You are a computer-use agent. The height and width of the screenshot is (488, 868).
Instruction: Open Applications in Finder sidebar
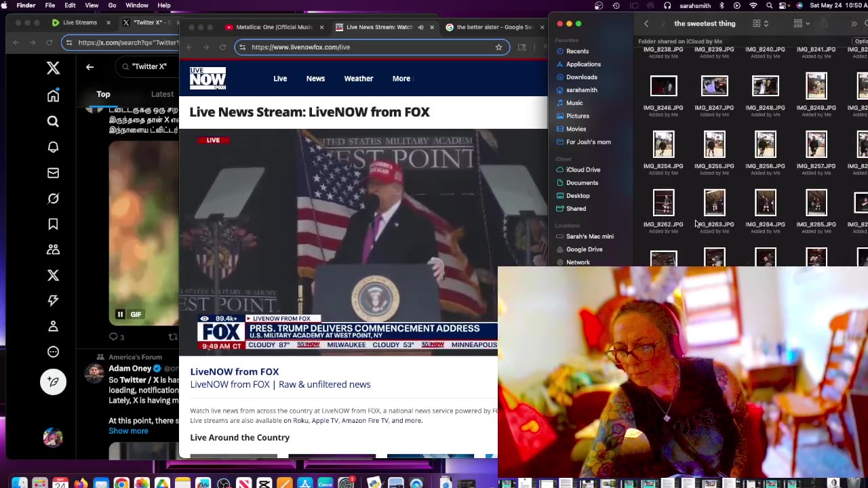point(583,64)
